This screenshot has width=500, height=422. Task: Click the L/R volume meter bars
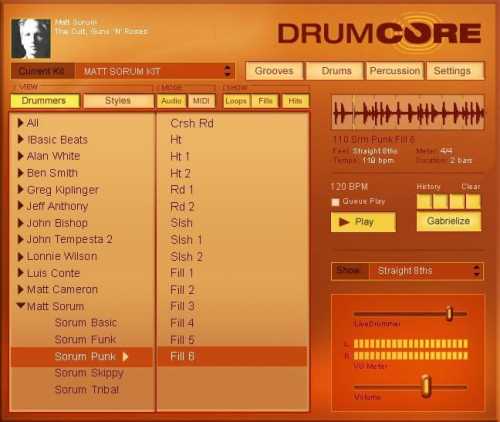pyautogui.click(x=410, y=350)
